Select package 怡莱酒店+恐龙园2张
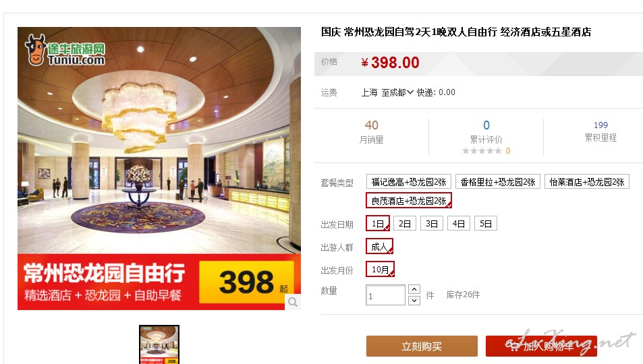Image resolution: width=643 pixels, height=364 pixels. click(x=587, y=181)
